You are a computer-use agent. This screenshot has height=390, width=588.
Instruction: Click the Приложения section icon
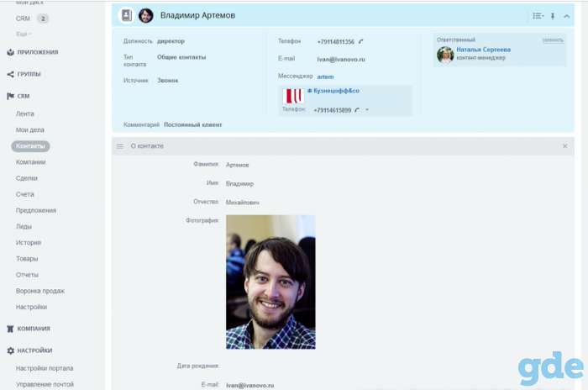(x=10, y=52)
